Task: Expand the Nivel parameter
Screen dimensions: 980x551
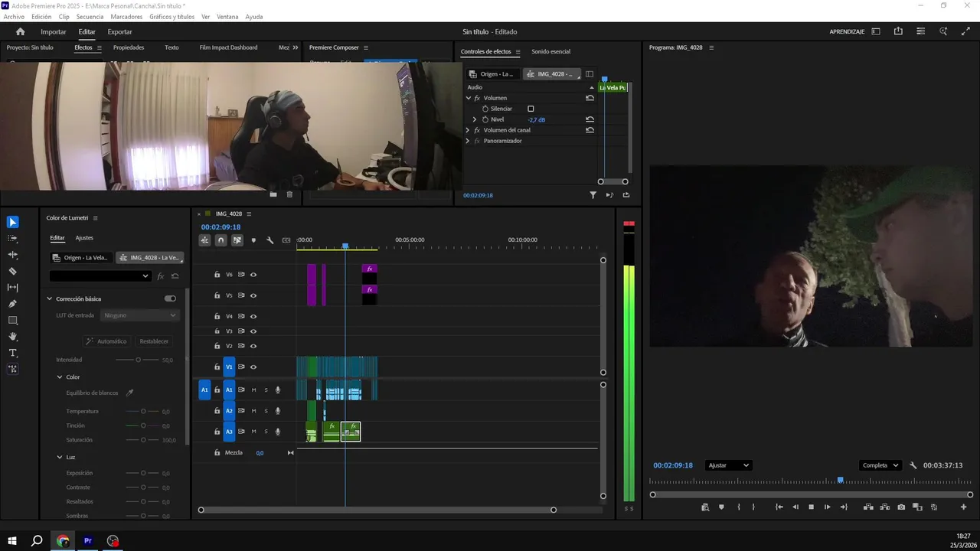Action: coord(475,119)
